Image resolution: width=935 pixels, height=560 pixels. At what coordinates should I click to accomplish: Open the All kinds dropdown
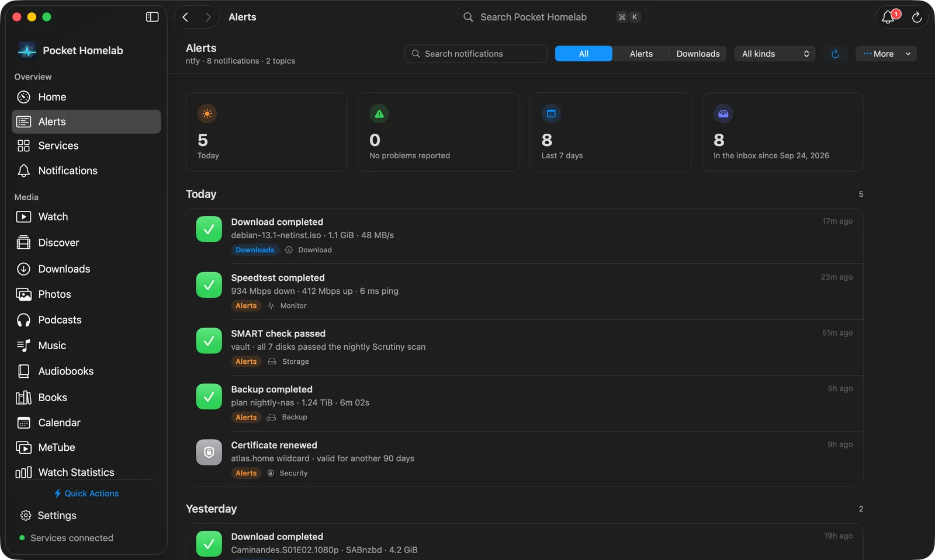[775, 54]
